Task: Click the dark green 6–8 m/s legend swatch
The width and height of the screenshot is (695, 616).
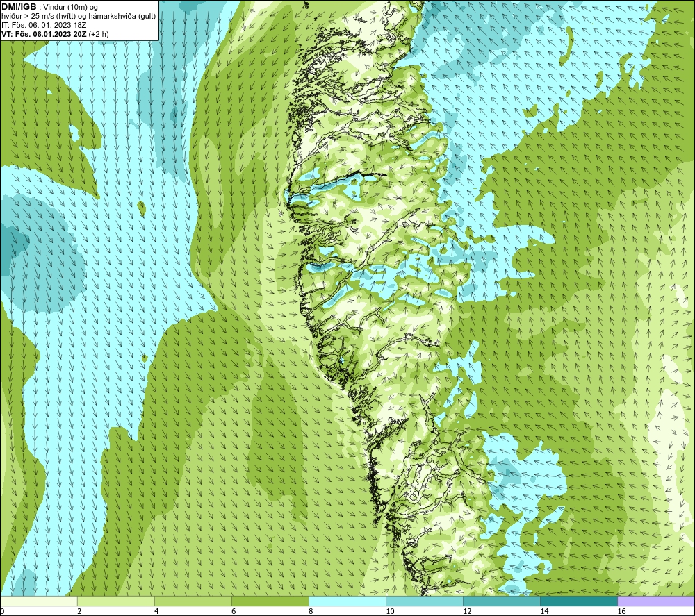Action: click(x=270, y=601)
